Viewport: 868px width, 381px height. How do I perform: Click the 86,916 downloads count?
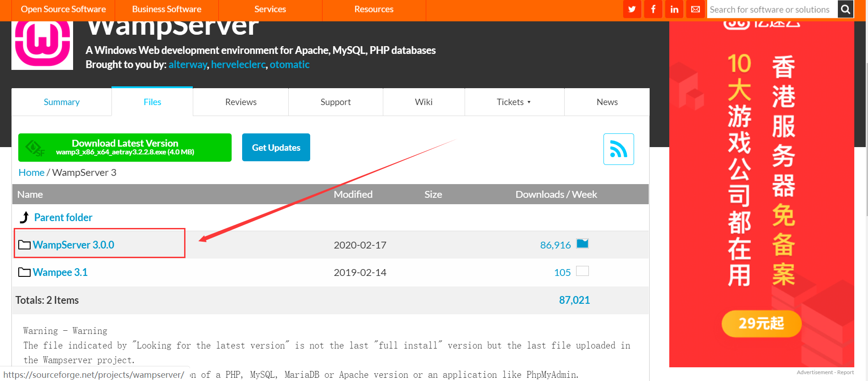(556, 245)
